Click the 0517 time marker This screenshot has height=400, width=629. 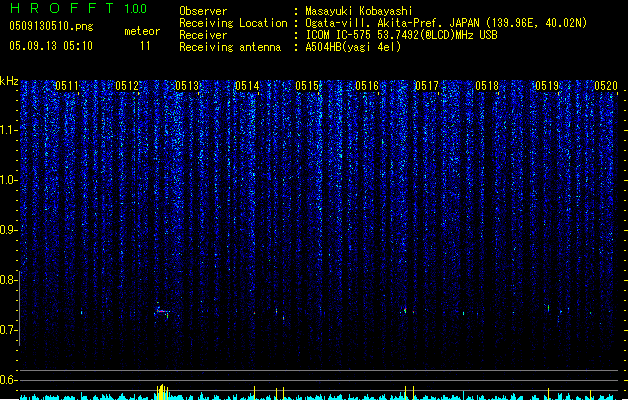427,86
